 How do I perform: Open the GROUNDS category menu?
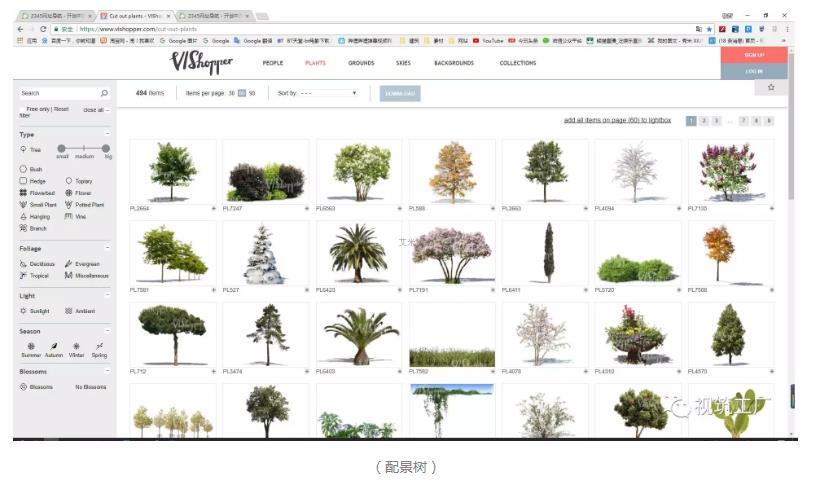pos(361,63)
